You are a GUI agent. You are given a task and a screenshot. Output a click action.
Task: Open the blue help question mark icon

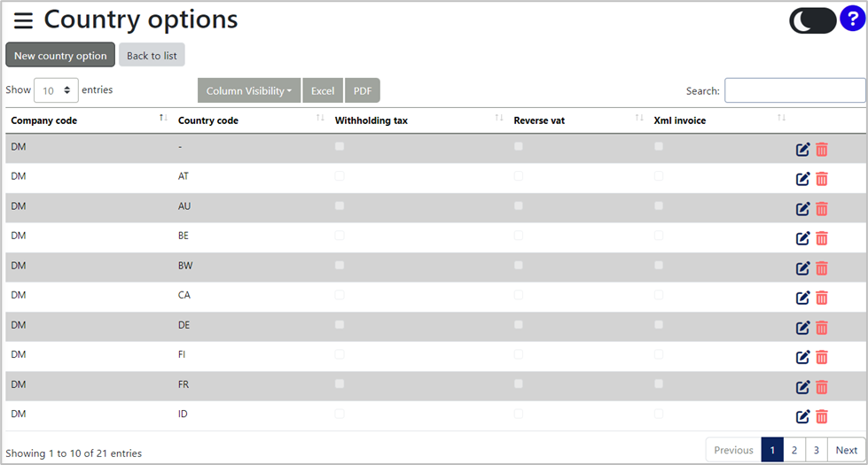(x=853, y=19)
